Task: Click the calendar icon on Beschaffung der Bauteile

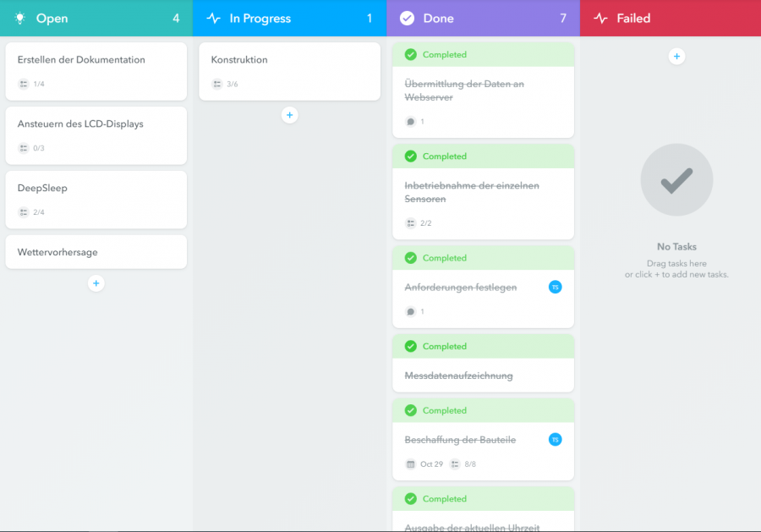Action: click(x=411, y=463)
